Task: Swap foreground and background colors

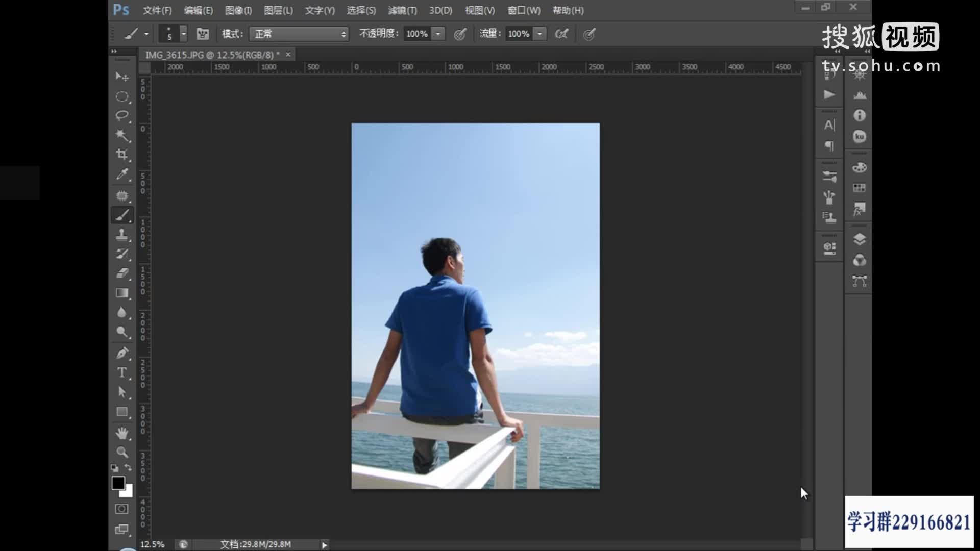Action: [128, 468]
